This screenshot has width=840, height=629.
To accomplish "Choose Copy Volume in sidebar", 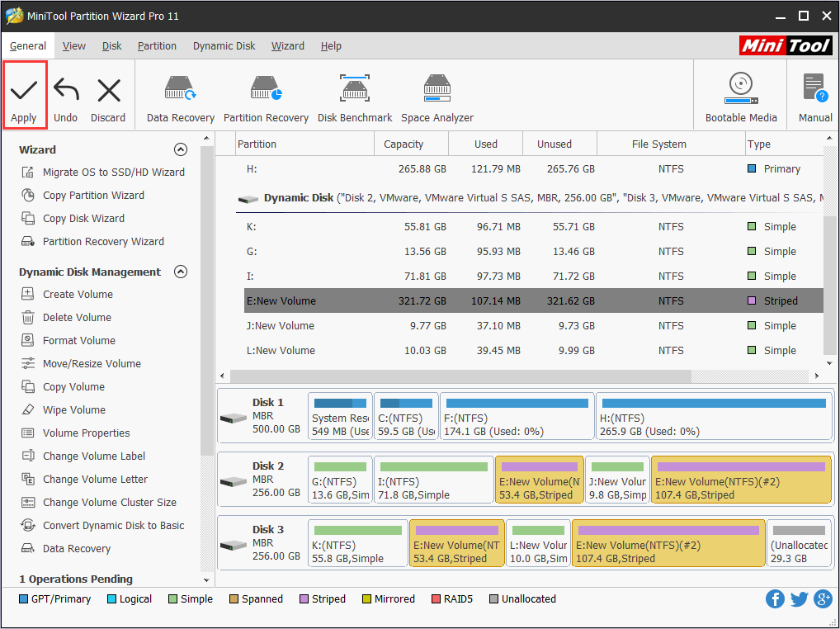I will point(63,386).
